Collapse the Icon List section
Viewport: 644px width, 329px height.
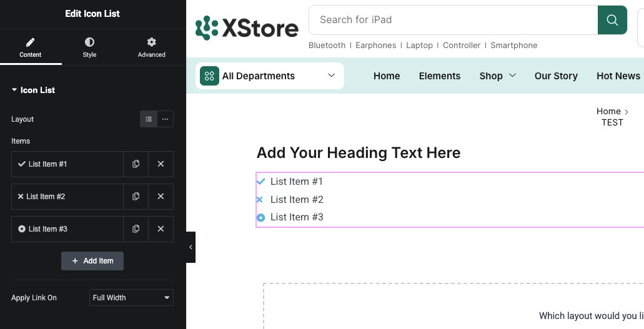click(x=33, y=90)
